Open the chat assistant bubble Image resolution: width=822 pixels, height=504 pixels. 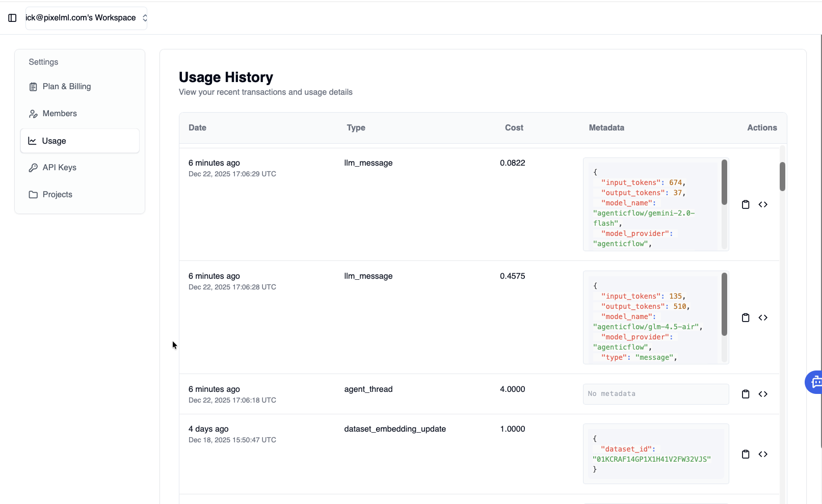815,382
